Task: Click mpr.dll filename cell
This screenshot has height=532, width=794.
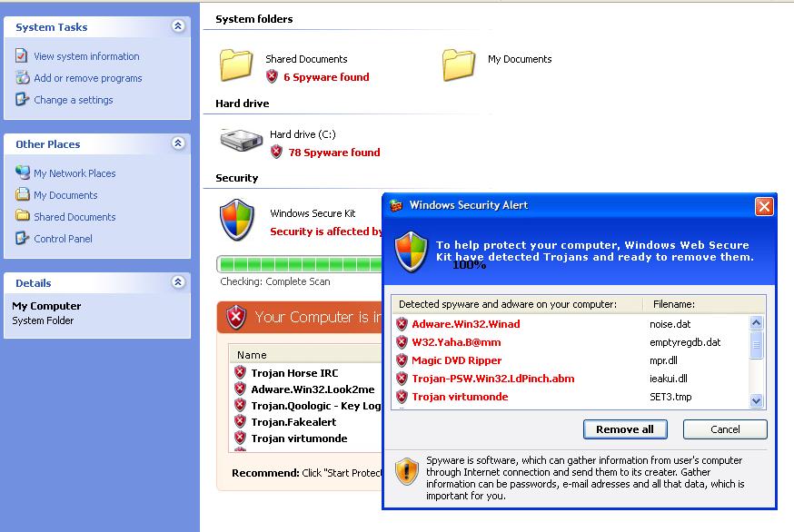Action: pos(663,360)
